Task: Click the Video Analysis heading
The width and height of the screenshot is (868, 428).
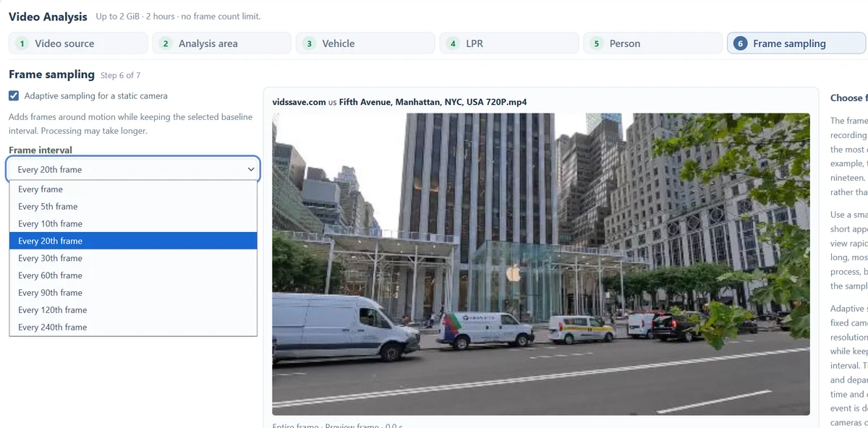Action: tap(48, 17)
